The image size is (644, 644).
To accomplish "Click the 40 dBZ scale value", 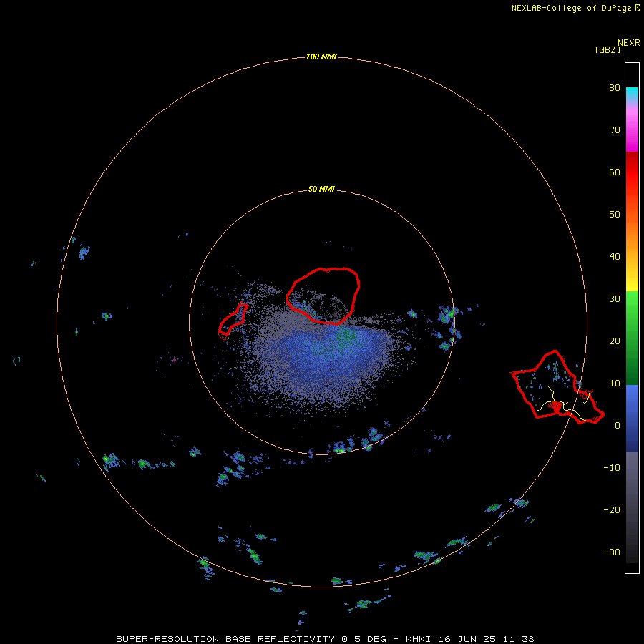I will tap(615, 257).
